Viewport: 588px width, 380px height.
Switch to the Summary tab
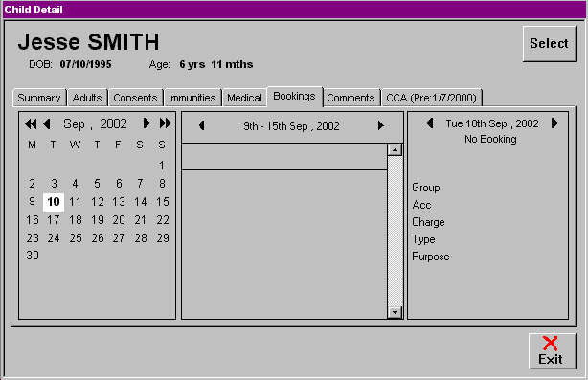coord(39,98)
